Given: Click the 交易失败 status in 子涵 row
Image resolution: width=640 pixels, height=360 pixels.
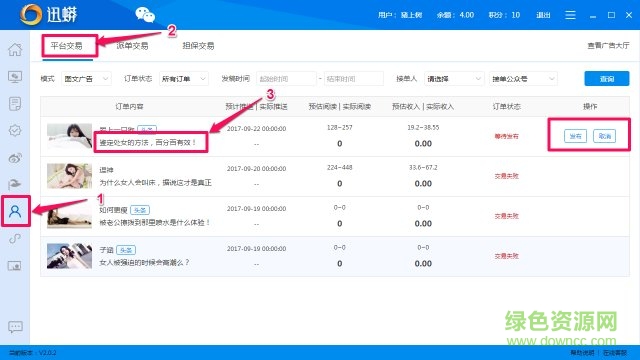Looking at the screenshot, I should pos(507,256).
